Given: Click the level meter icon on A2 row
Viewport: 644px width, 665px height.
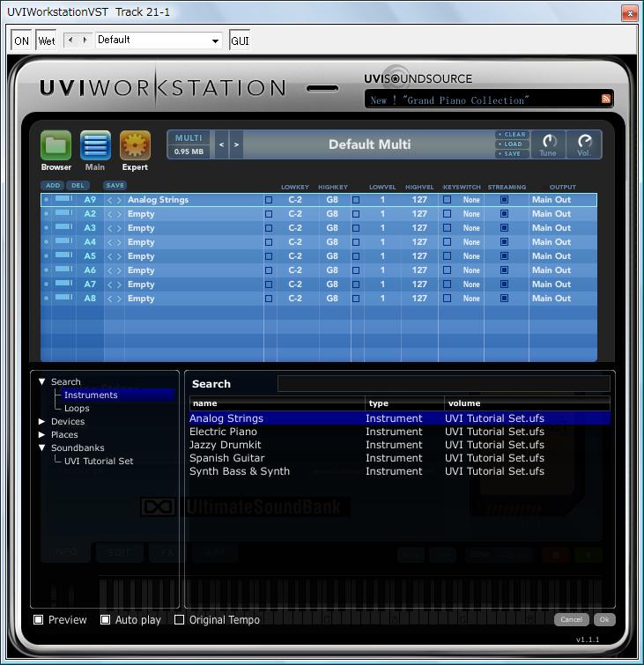Looking at the screenshot, I should 63,212.
